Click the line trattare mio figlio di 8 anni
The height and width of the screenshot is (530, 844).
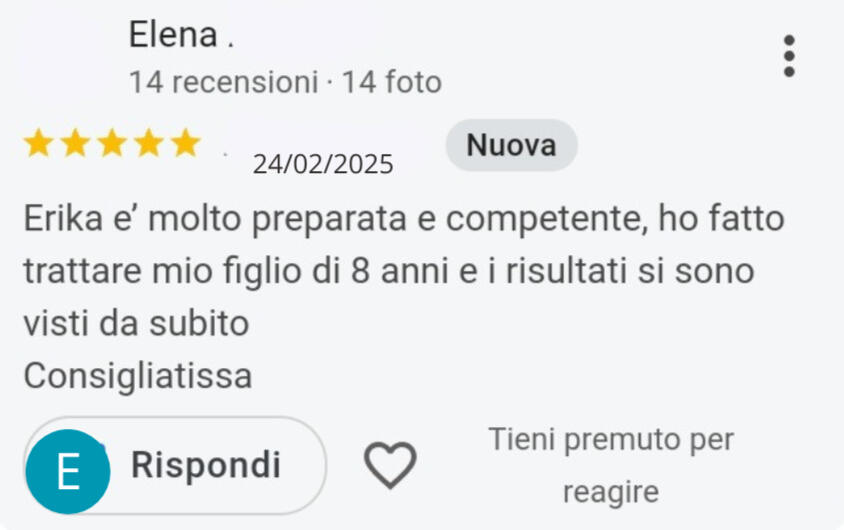point(389,271)
